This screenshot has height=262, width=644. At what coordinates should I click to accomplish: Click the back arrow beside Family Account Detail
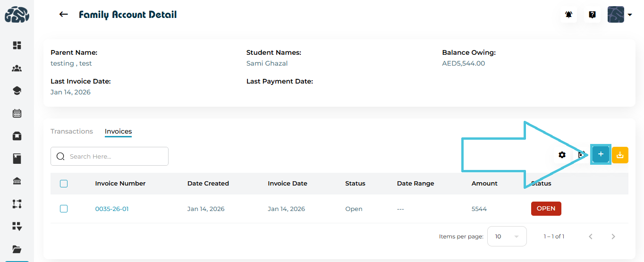click(x=63, y=15)
